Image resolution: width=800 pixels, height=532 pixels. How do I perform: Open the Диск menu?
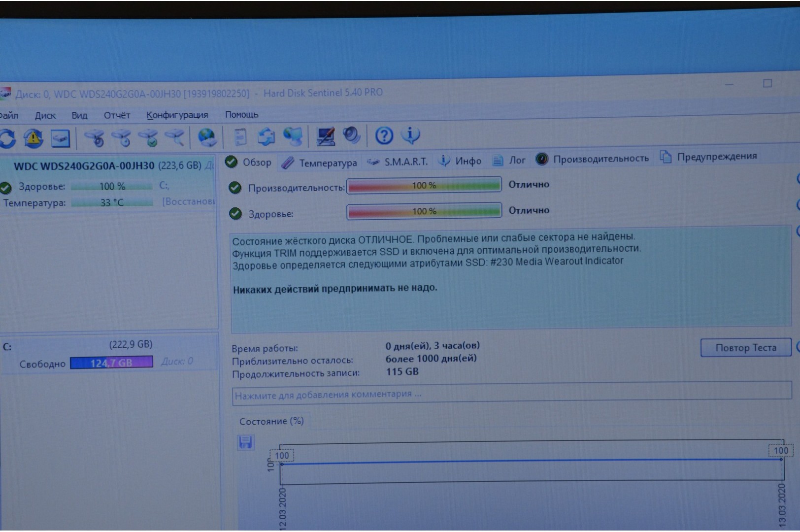click(45, 115)
